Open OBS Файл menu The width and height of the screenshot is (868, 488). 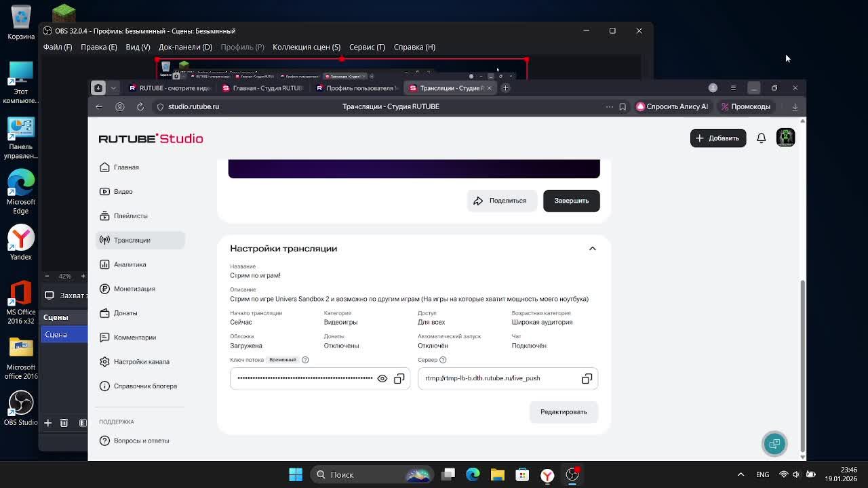[x=58, y=47]
